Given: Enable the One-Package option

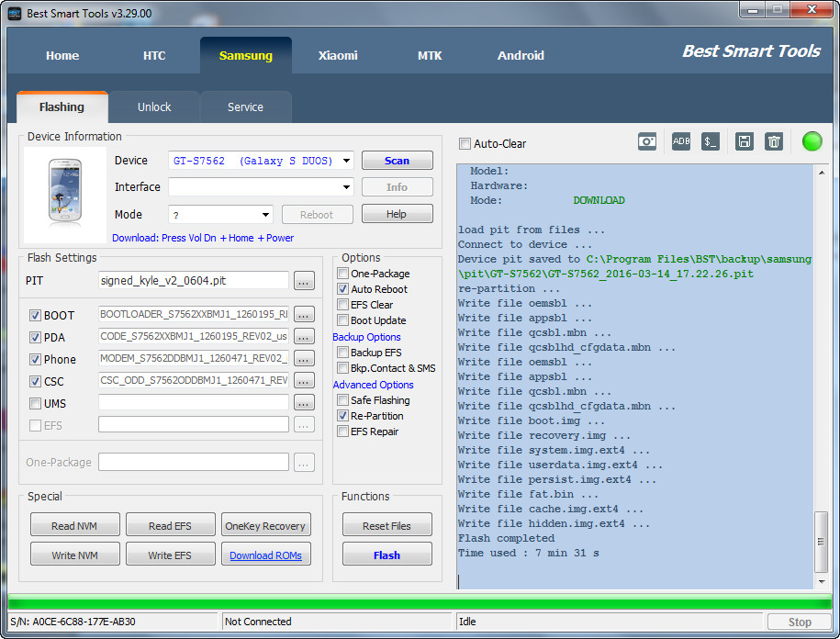Looking at the screenshot, I should click(342, 274).
